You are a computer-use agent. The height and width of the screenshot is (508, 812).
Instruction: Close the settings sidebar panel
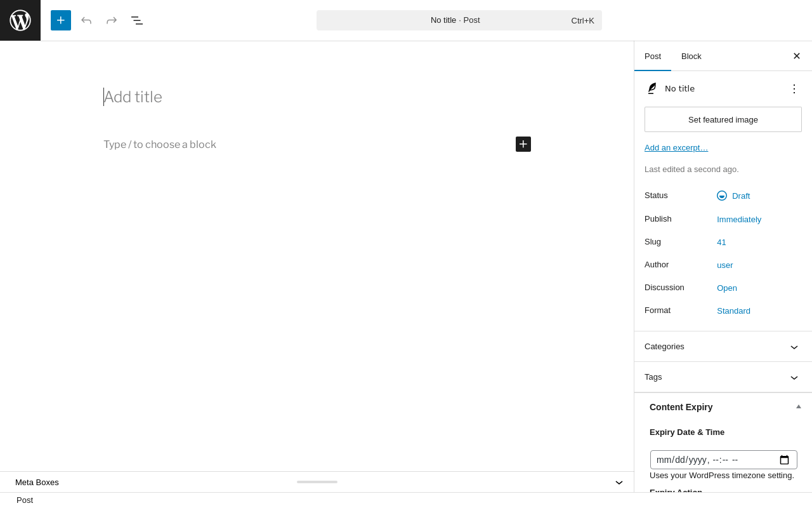797,56
